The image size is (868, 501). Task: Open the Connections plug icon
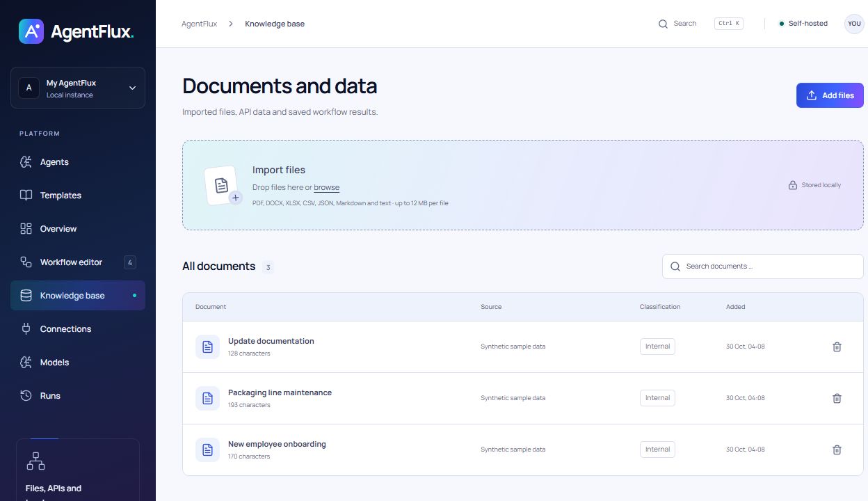26,329
